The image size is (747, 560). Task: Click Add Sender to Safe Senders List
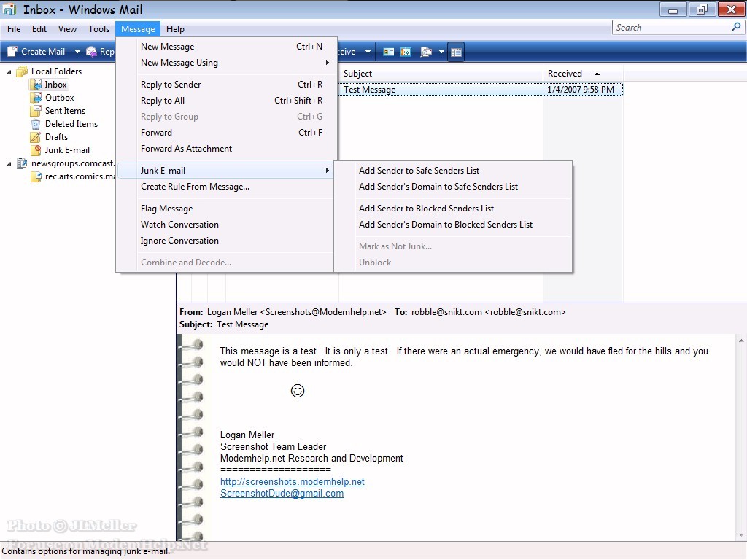click(x=453, y=171)
